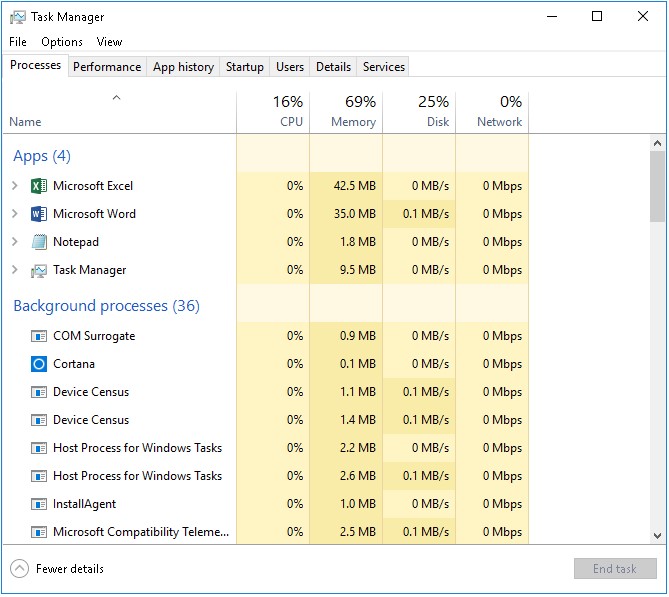Select the Processes tab
Image resolution: width=669 pixels, height=597 pixels.
tap(35, 65)
